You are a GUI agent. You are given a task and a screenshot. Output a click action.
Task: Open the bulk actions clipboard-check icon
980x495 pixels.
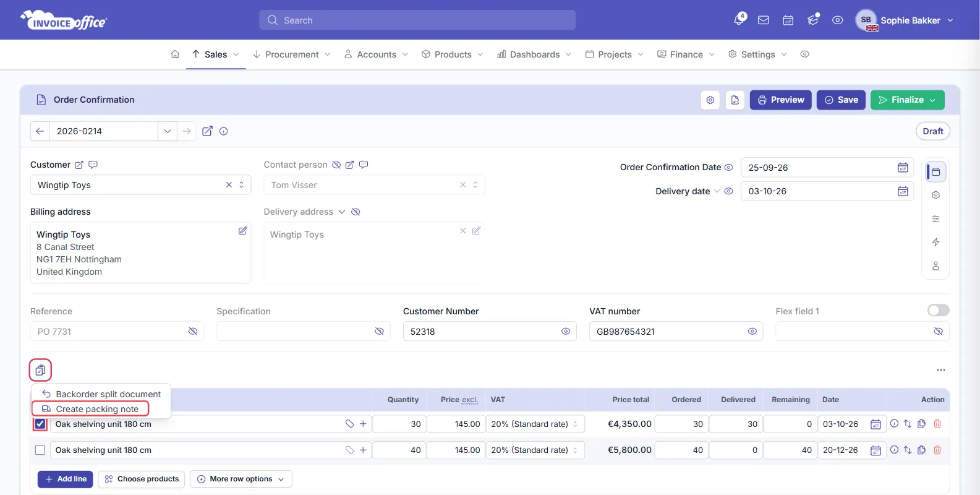40,370
